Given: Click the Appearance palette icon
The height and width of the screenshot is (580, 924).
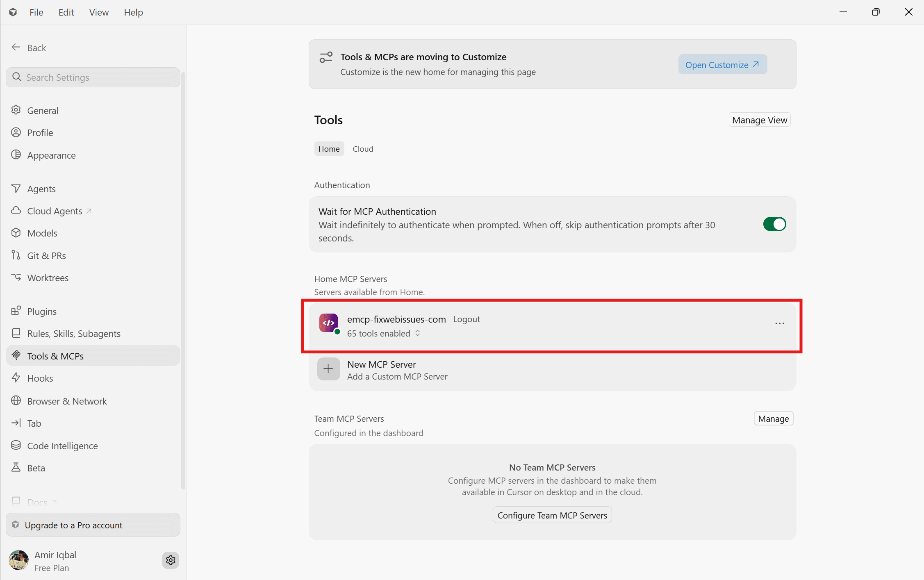Looking at the screenshot, I should tap(16, 155).
